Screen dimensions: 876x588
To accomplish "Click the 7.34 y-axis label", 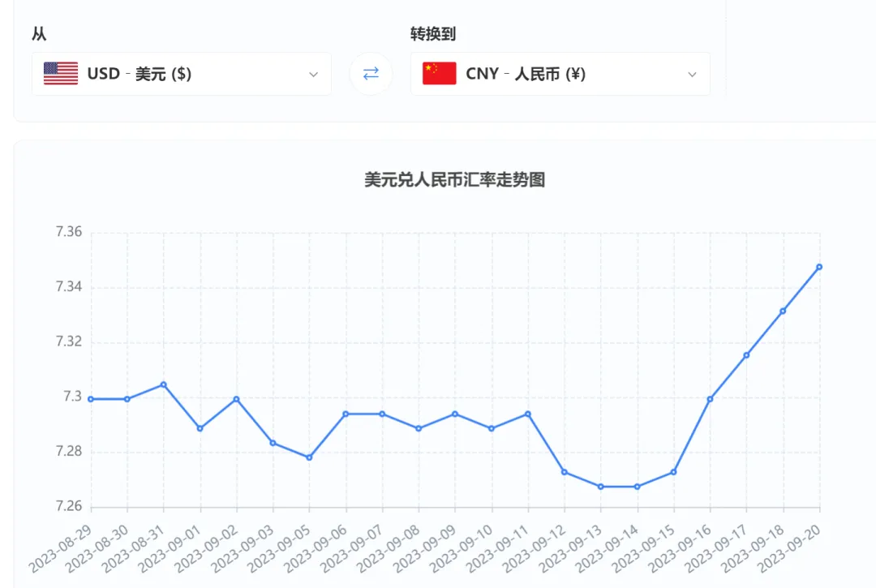I will 69,286.
